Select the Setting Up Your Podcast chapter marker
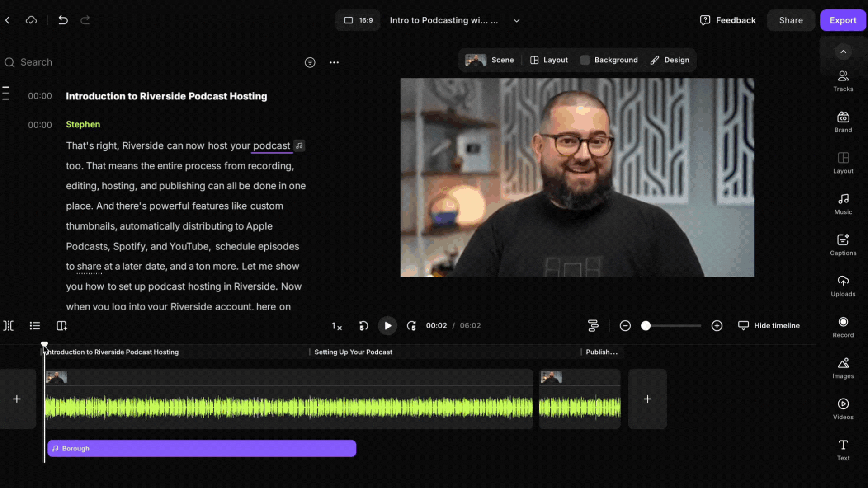 (353, 352)
